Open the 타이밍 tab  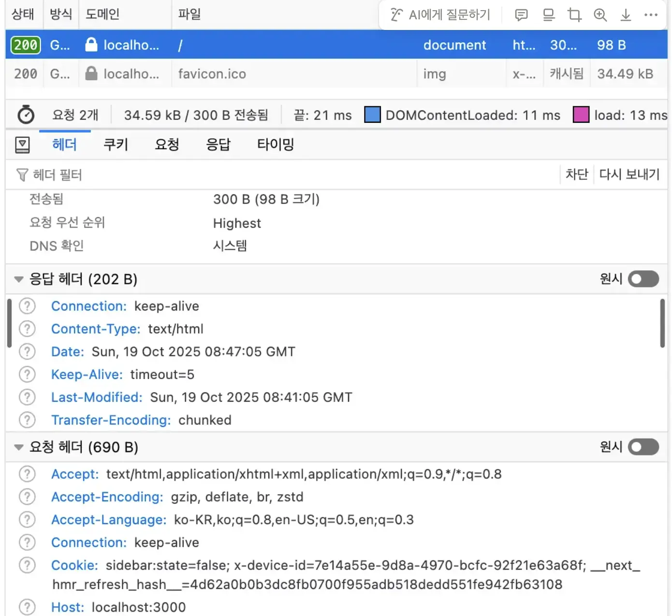click(275, 145)
